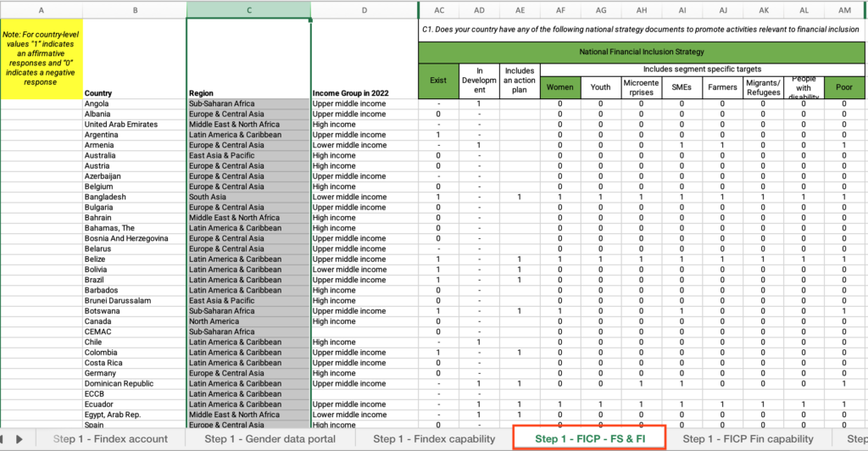Click the United Arab Emirates cell
Image resolution: width=868 pixels, height=451 pixels.
click(x=135, y=125)
